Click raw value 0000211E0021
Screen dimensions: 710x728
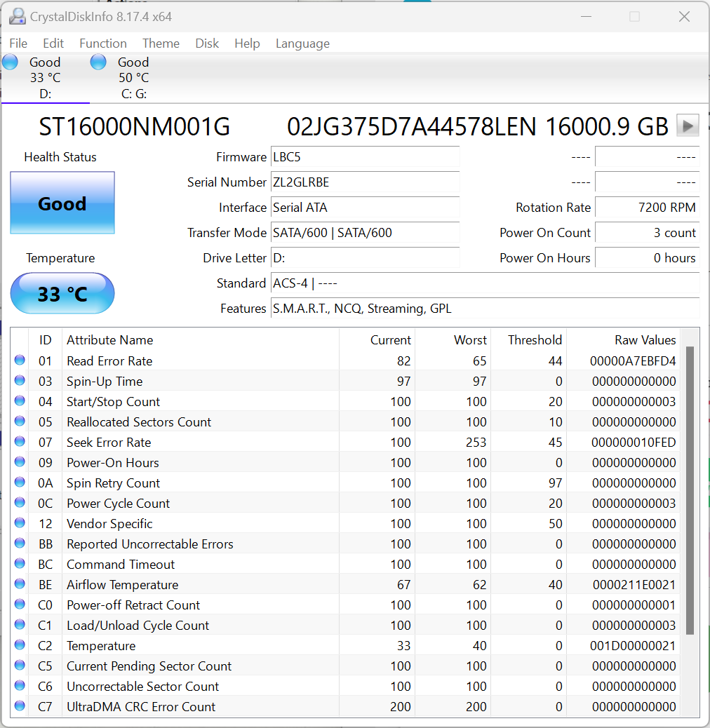634,584
